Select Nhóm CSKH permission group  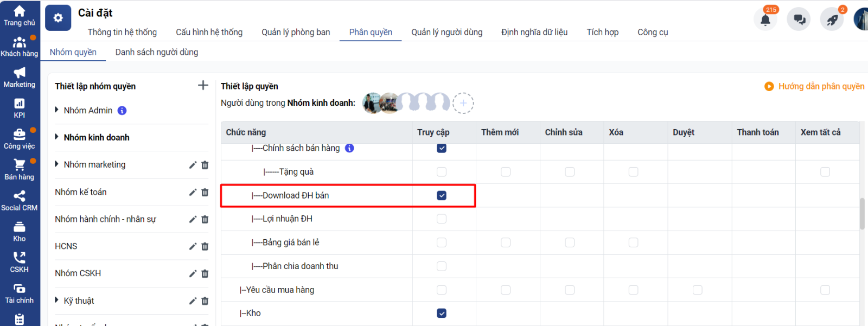coord(78,273)
